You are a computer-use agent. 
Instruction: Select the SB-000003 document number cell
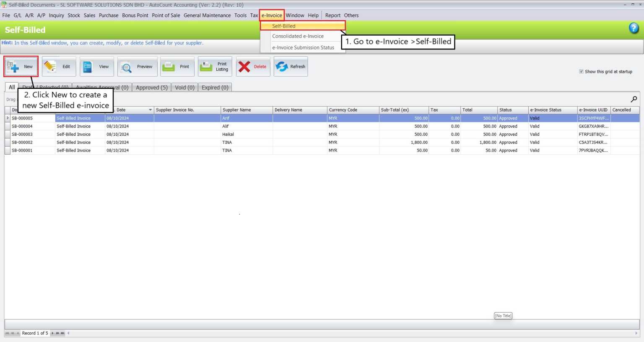coord(33,135)
